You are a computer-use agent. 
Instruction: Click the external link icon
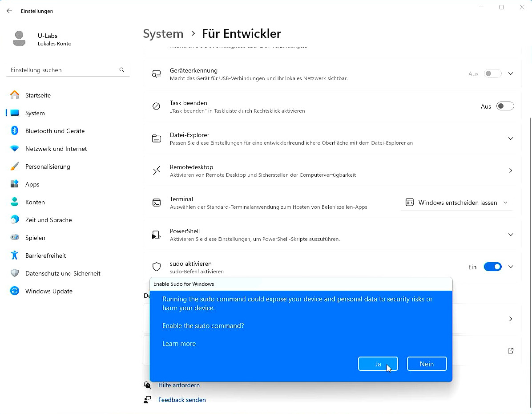point(510,351)
